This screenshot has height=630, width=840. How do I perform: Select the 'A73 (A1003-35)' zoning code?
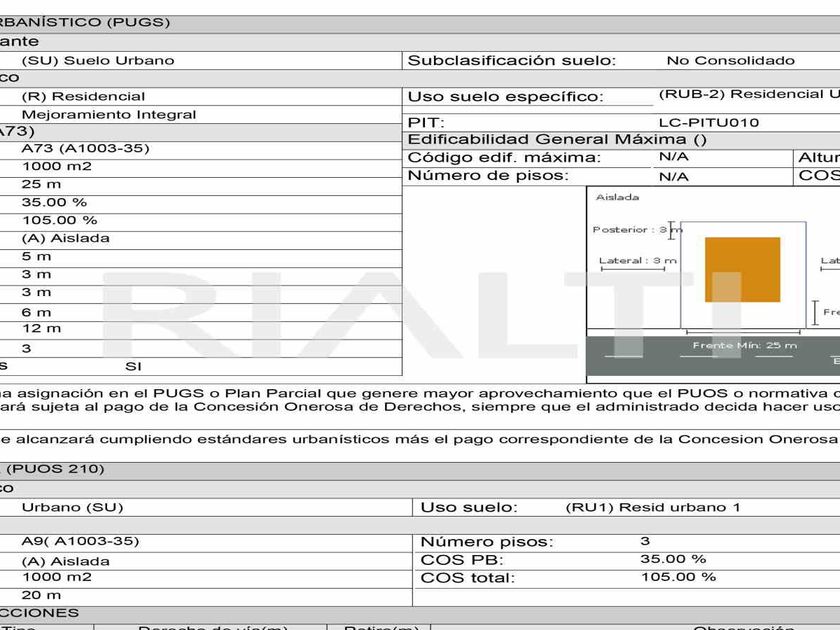pos(85,148)
